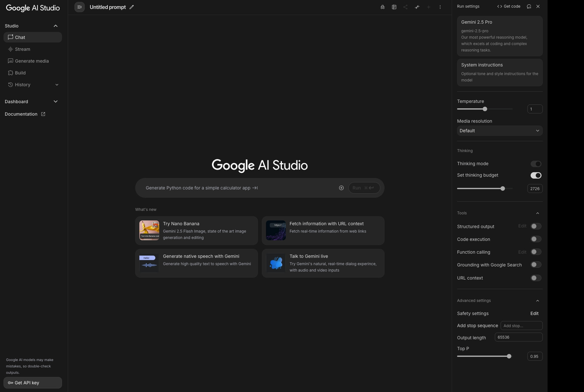Image resolution: width=584 pixels, height=392 pixels.
Task: Open the Try Nano Banana card
Action: [197, 231]
